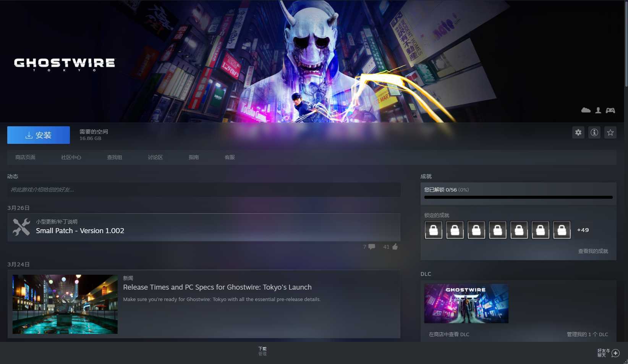Screen dimensions: 628x364
Task: Add game to favorites star icon
Action: point(610,132)
